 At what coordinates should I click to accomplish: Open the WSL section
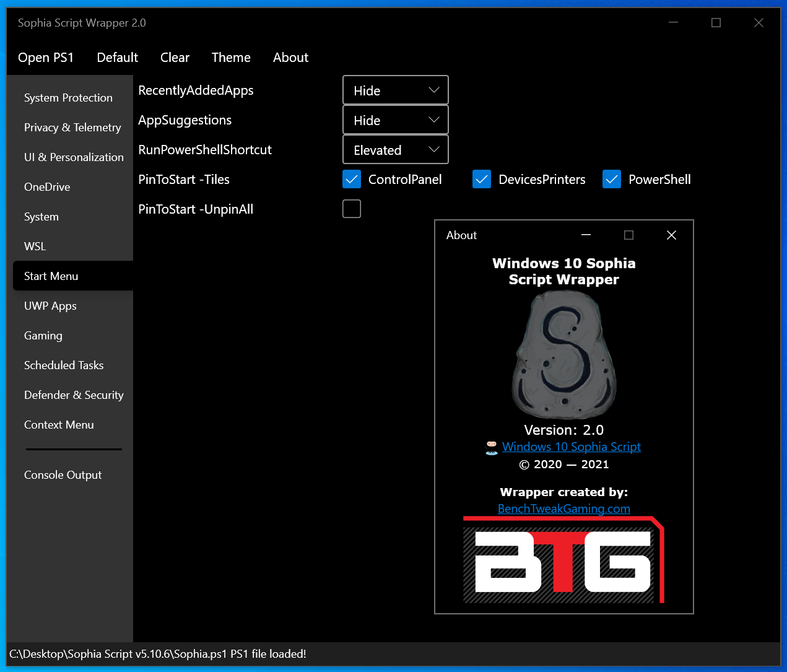[x=73, y=247]
